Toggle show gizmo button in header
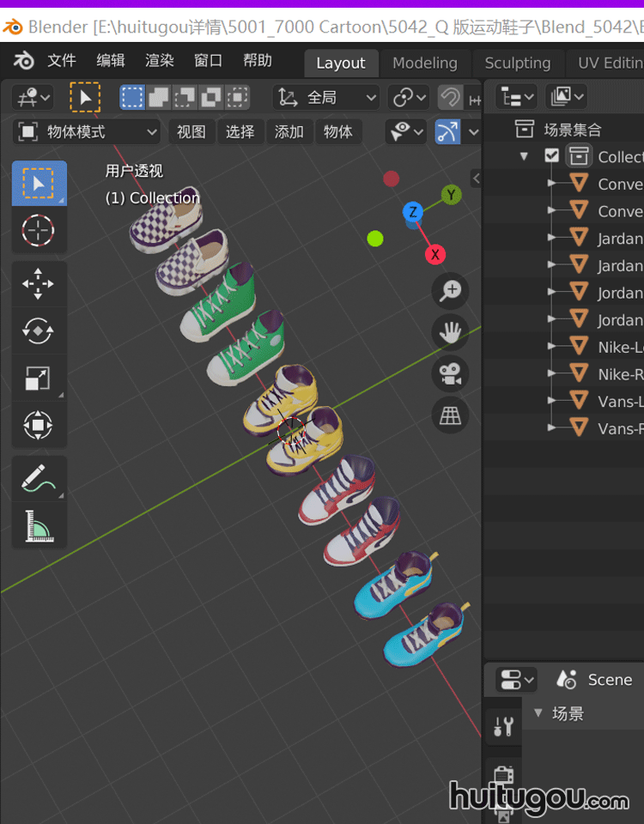644x824 pixels. tap(447, 132)
